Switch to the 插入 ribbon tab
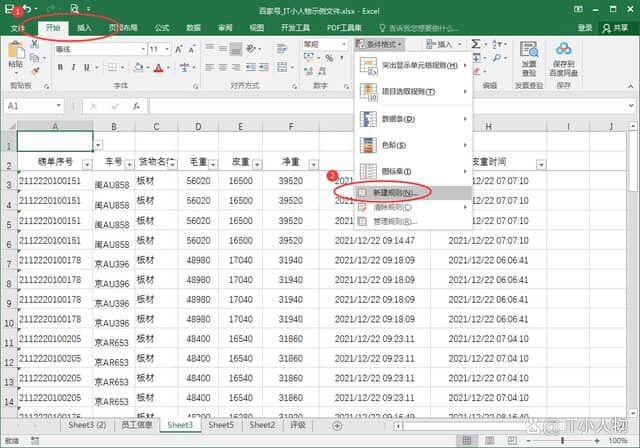Screen dimensions: 640x448 (85, 28)
